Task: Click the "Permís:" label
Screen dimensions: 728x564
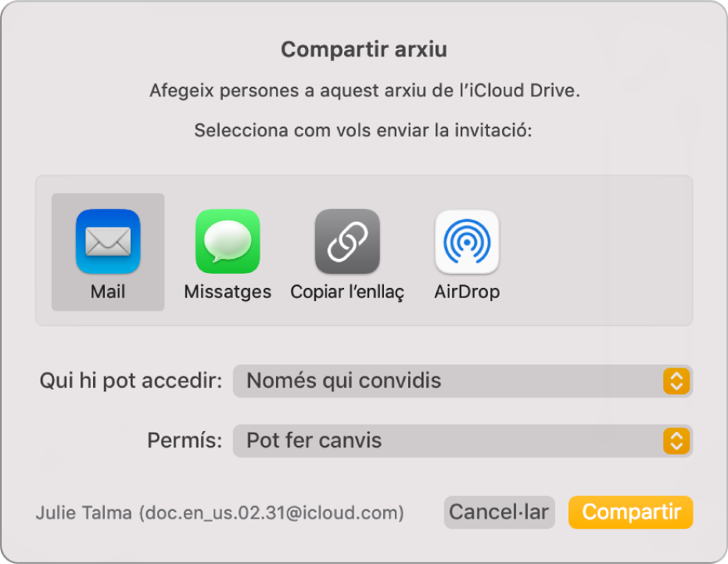Action: tap(185, 440)
